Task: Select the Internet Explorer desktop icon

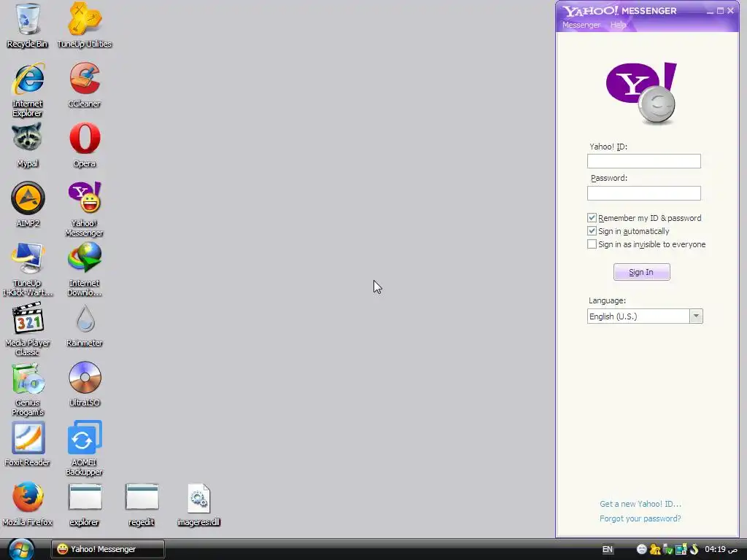Action: click(x=27, y=90)
